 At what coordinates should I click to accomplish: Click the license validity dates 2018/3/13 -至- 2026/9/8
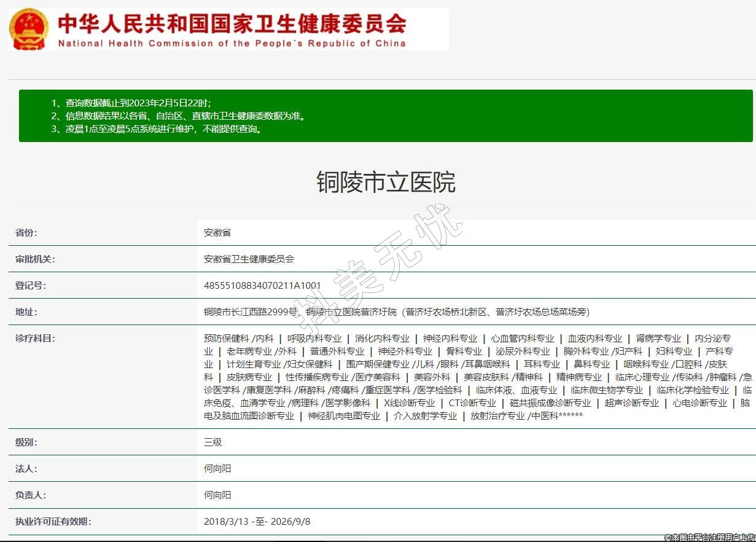point(257,521)
